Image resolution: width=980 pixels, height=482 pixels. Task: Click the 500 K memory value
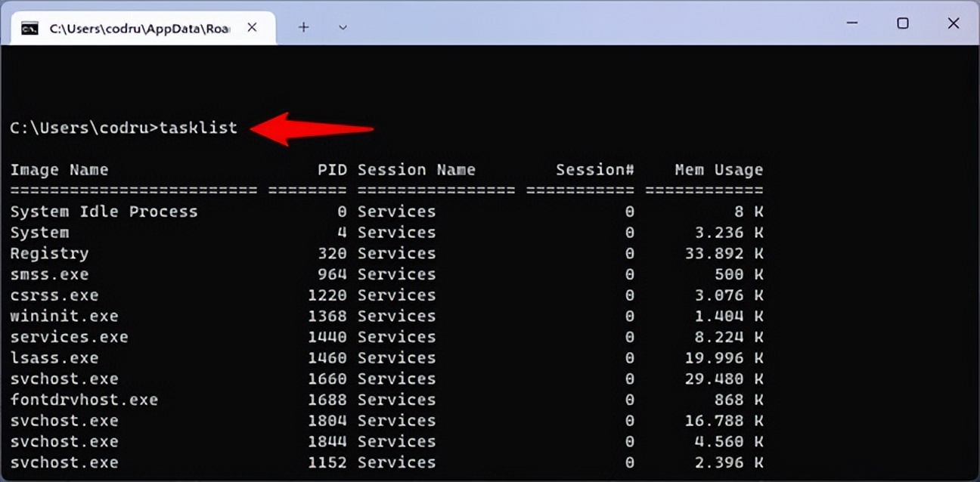[738, 274]
